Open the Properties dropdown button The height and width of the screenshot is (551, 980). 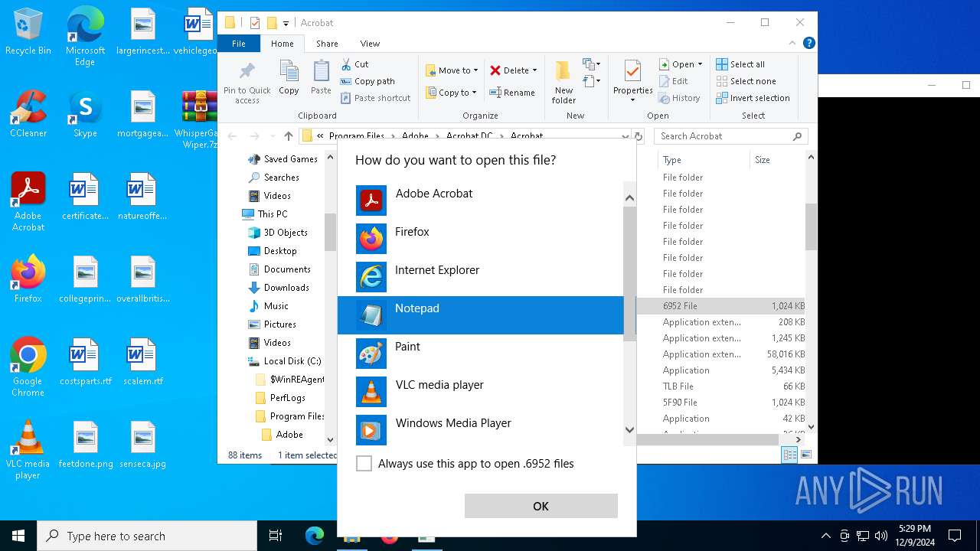[632, 83]
